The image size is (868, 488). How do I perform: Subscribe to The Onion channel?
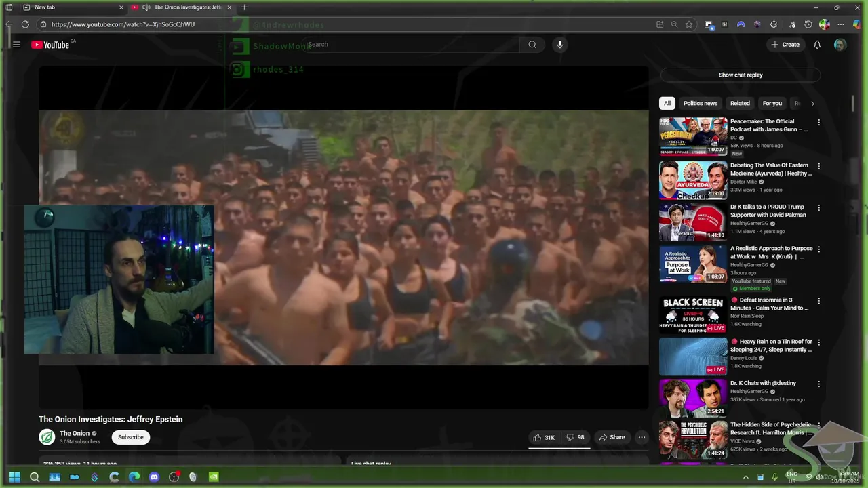[x=131, y=437]
